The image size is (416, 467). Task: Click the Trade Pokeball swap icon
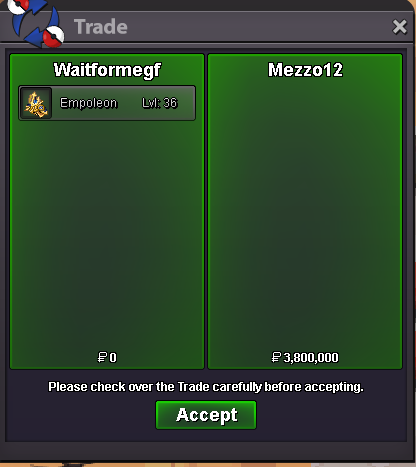coord(36,23)
